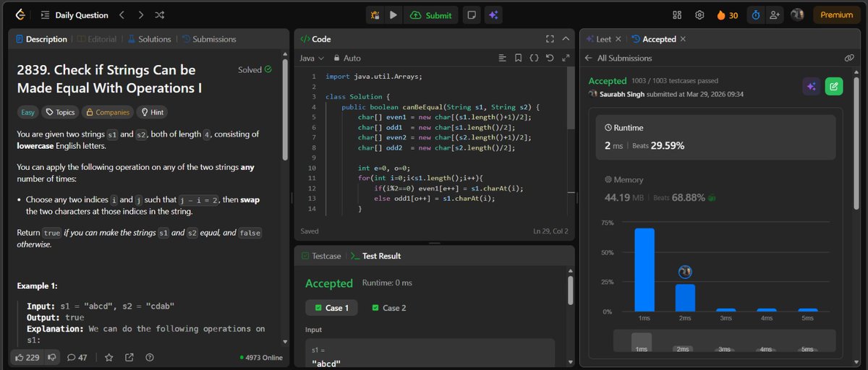The height and width of the screenshot is (370, 868).
Task: Select the Test Result tab
Action: point(375,256)
